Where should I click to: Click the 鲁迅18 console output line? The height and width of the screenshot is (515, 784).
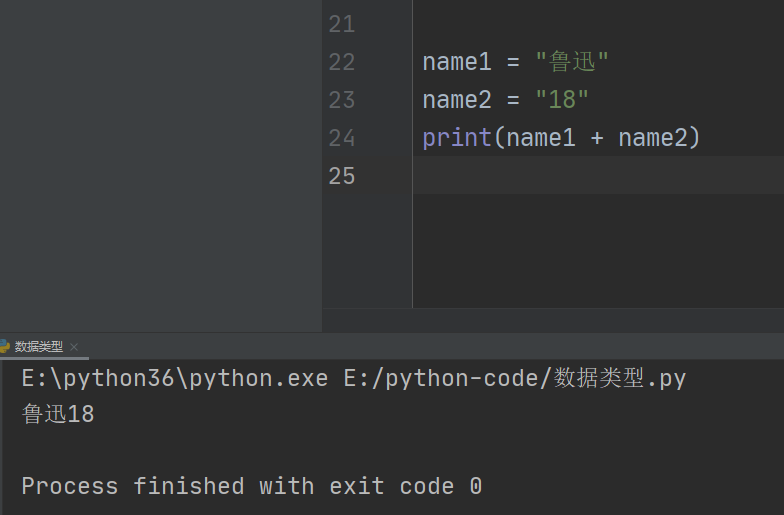click(x=58, y=414)
